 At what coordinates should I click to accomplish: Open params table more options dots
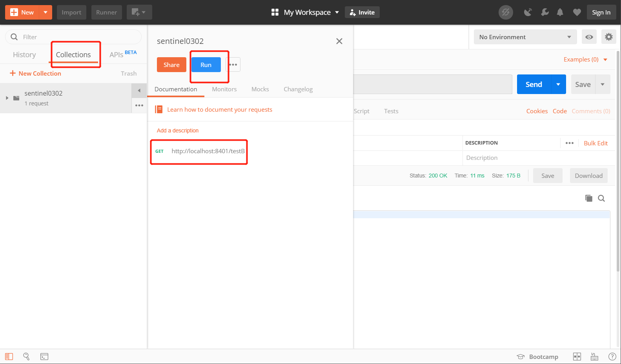pos(570,143)
